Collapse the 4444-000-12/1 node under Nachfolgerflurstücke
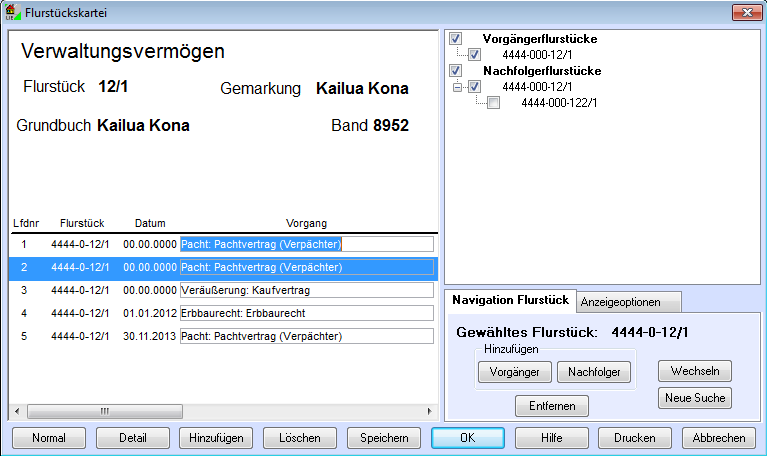 458,87
